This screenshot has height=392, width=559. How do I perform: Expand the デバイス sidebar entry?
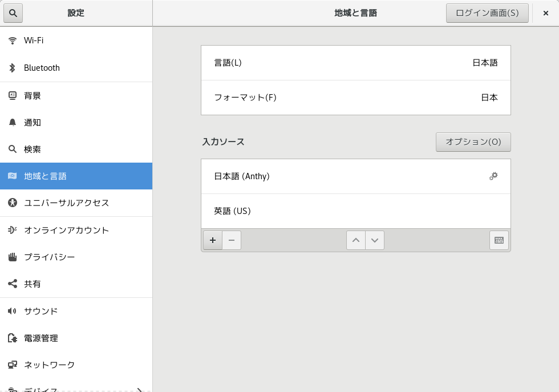coord(76,389)
